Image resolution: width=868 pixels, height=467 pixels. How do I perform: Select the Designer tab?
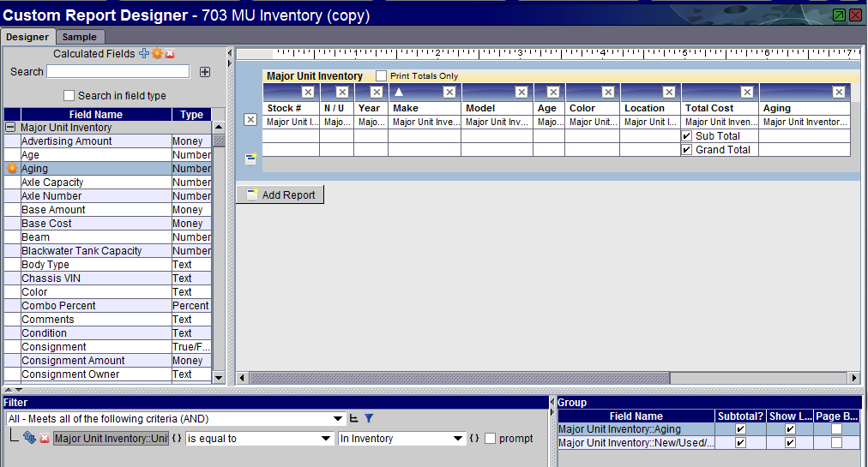click(x=27, y=37)
